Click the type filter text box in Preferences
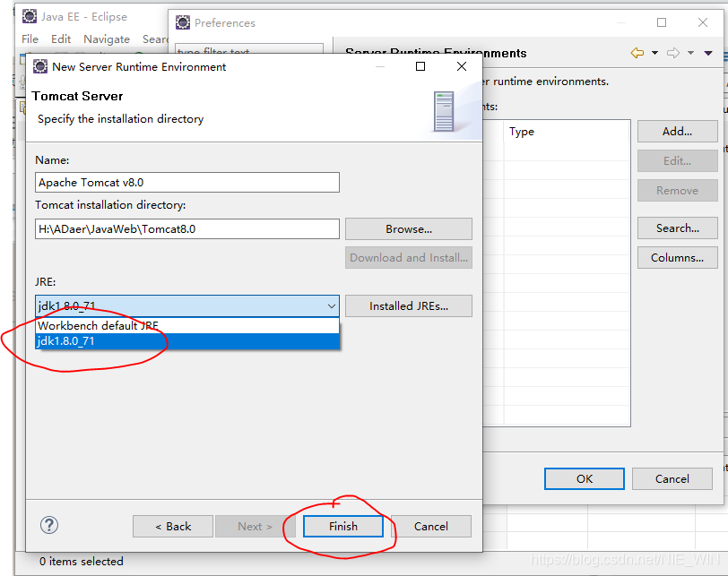The height and width of the screenshot is (576, 728). pyautogui.click(x=249, y=50)
